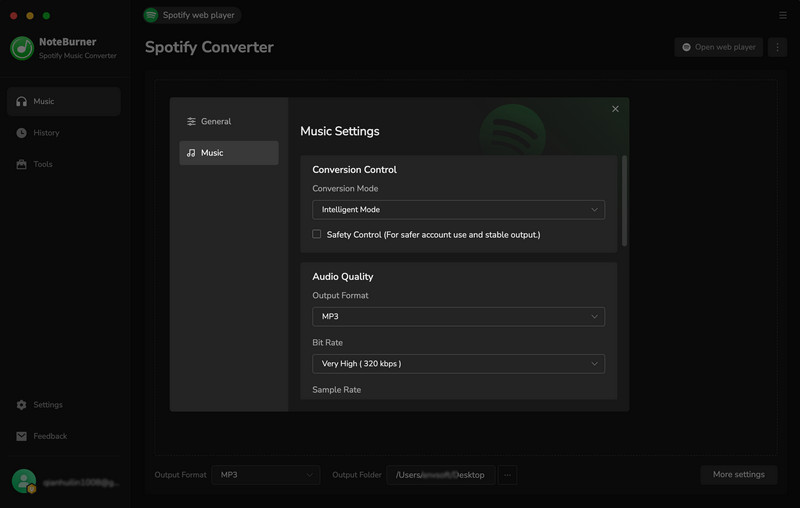Click the account email text

click(81, 482)
